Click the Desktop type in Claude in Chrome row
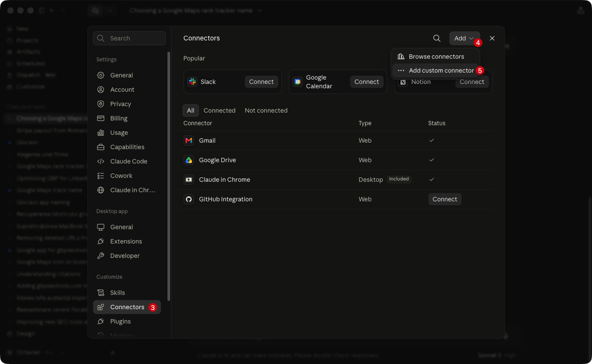Image resolution: width=592 pixels, height=364 pixels. tap(371, 180)
